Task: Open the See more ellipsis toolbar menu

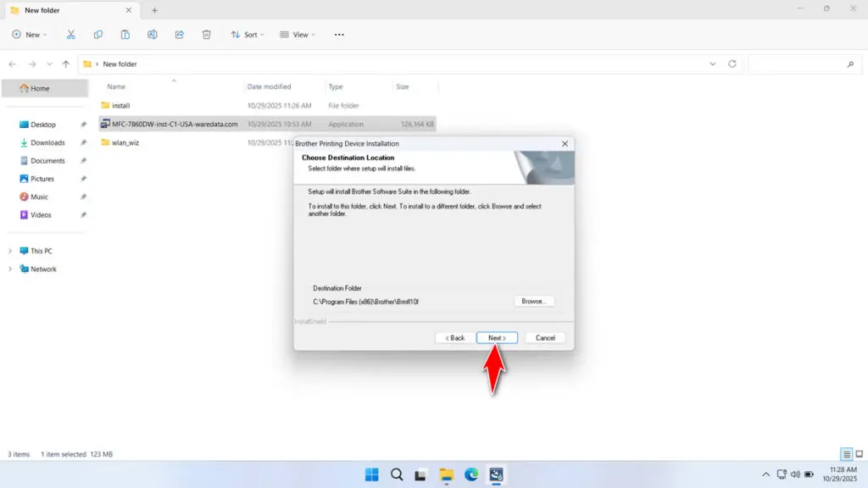Action: pos(338,34)
